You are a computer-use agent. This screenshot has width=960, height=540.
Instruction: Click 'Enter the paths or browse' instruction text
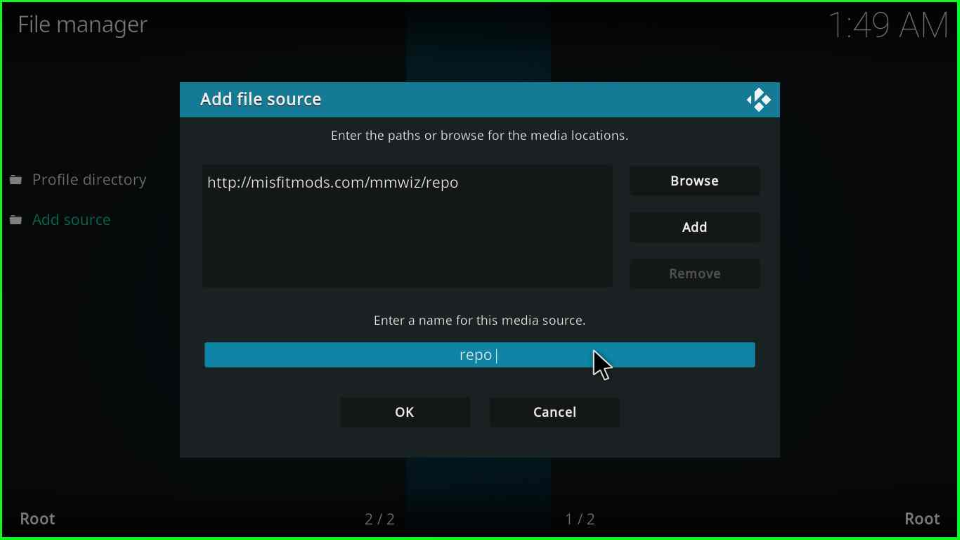click(479, 136)
